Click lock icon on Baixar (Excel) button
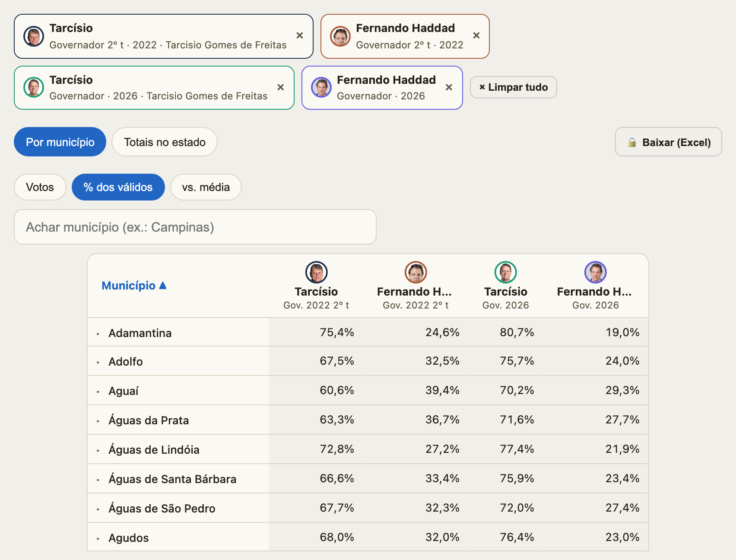 click(632, 142)
